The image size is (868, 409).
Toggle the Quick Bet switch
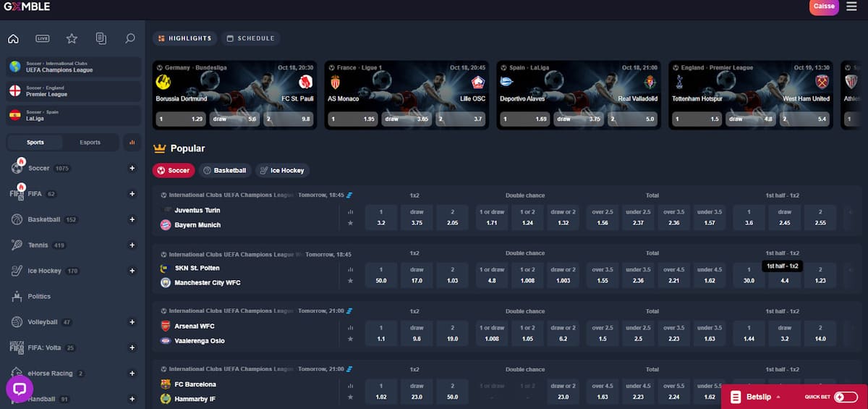click(x=845, y=397)
